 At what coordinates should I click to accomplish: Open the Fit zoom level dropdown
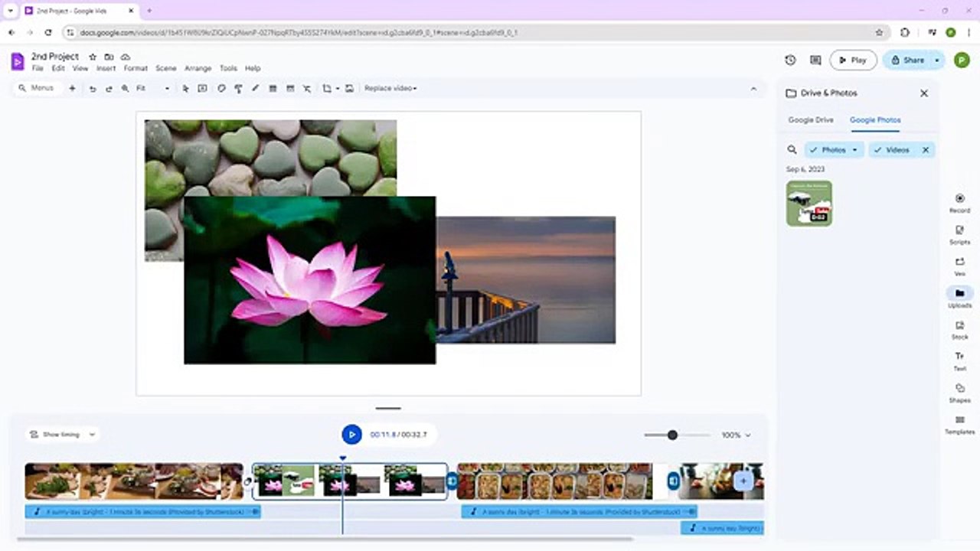153,89
